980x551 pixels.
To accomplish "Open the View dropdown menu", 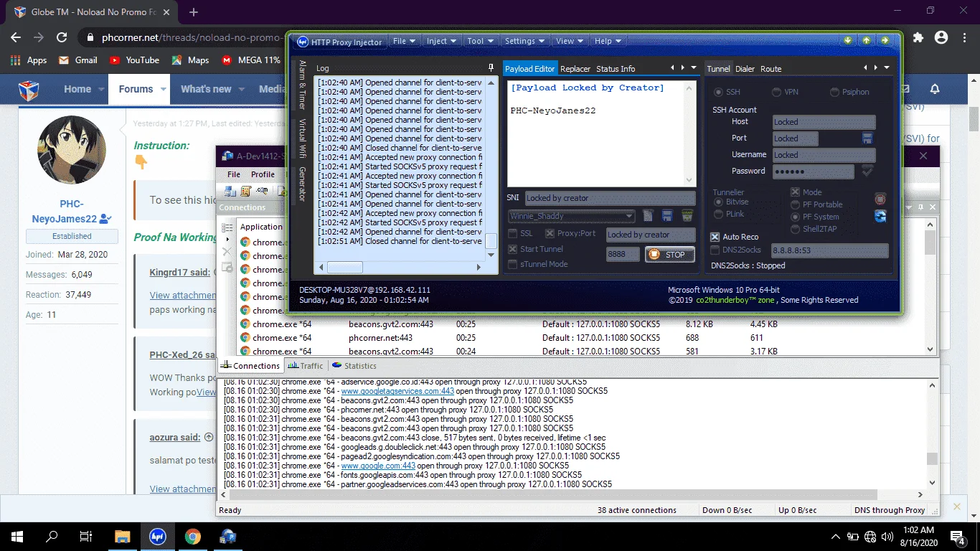I will (569, 42).
